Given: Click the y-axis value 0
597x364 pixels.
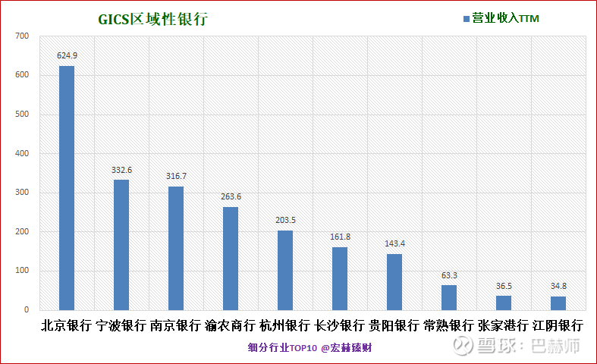Looking at the screenshot, I should (x=27, y=309).
